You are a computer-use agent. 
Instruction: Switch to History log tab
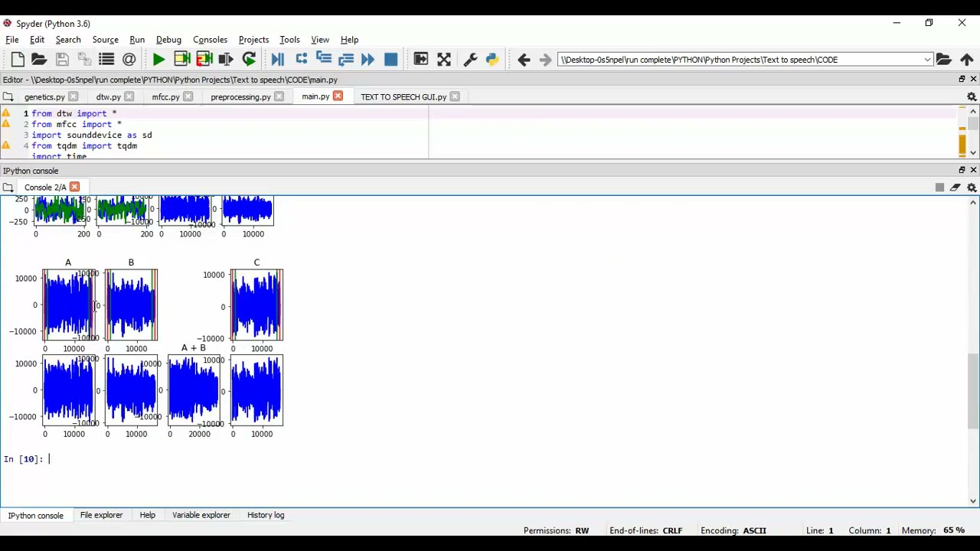click(266, 515)
